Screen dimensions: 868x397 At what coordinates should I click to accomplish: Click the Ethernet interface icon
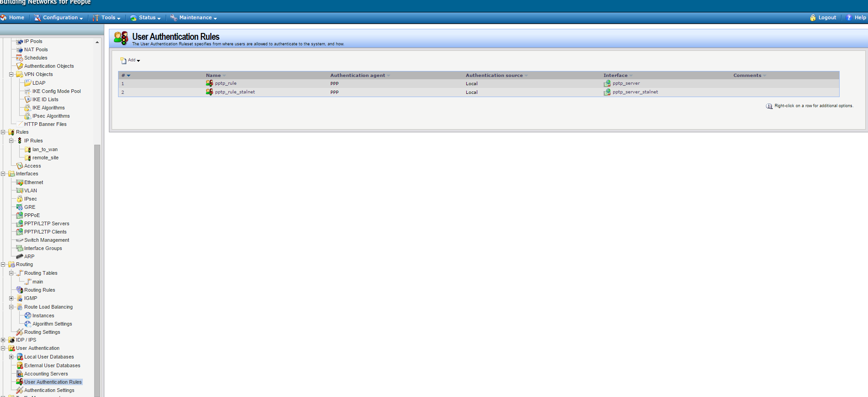coord(20,182)
